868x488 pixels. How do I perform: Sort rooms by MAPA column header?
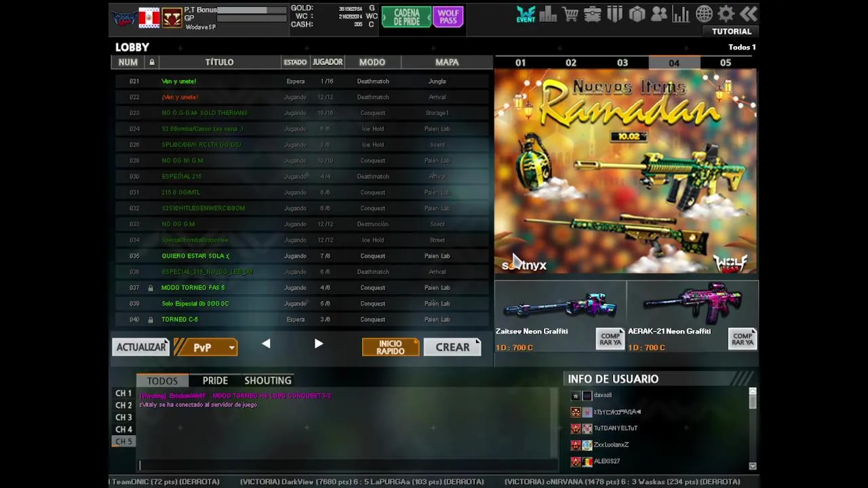(x=447, y=62)
